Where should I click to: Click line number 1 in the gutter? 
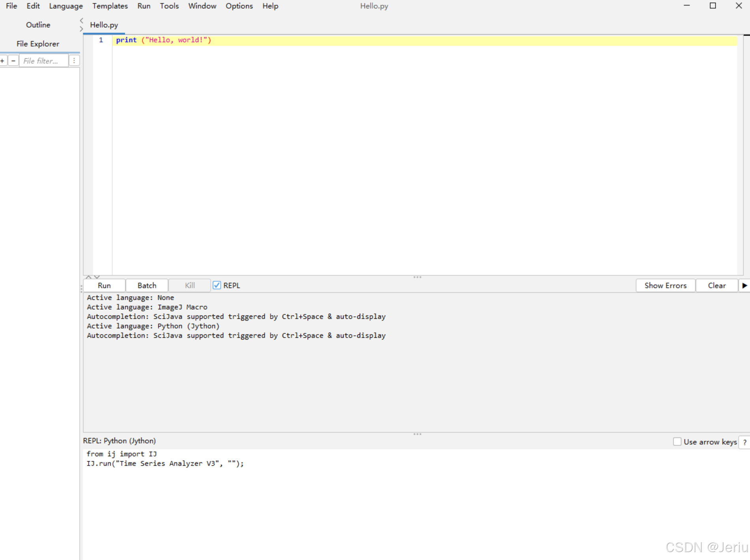click(101, 40)
